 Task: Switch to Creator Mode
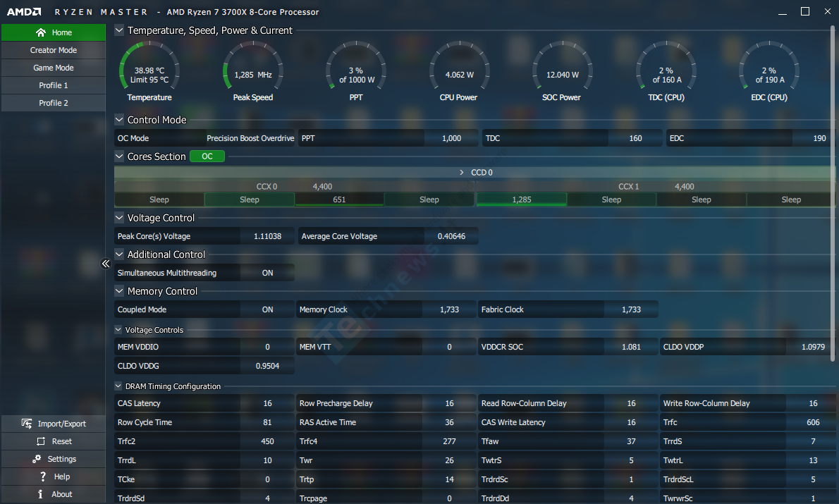point(54,50)
